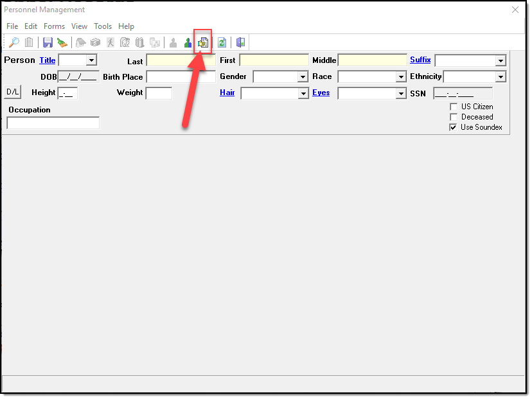Expand the Gender dropdown
This screenshot has height=399, width=532.
[x=303, y=77]
